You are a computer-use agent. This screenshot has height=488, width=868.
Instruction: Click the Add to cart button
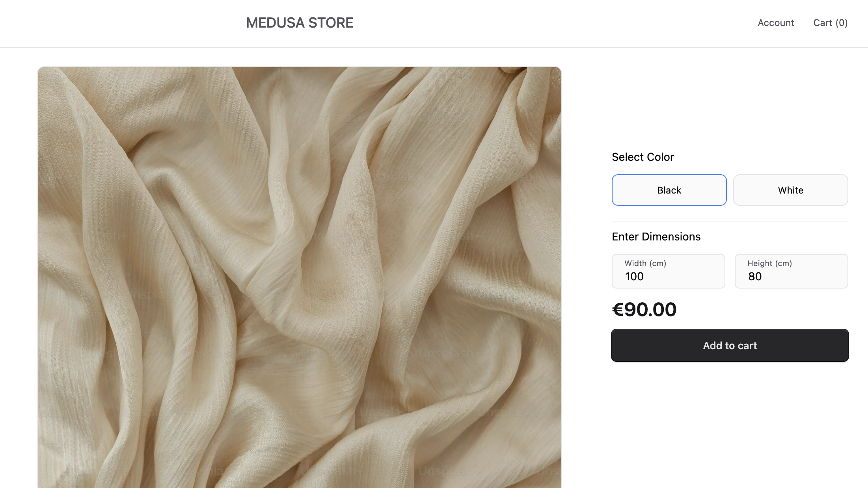[730, 345]
